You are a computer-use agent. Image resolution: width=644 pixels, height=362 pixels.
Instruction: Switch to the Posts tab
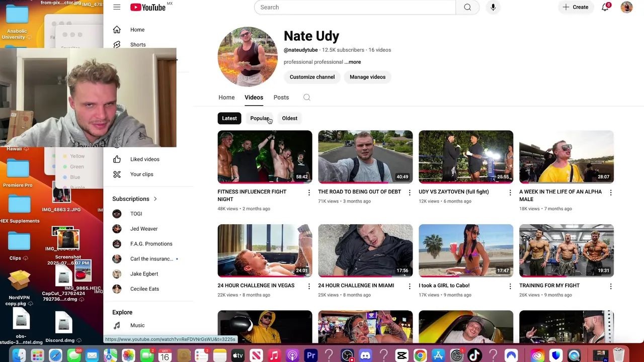281,98
